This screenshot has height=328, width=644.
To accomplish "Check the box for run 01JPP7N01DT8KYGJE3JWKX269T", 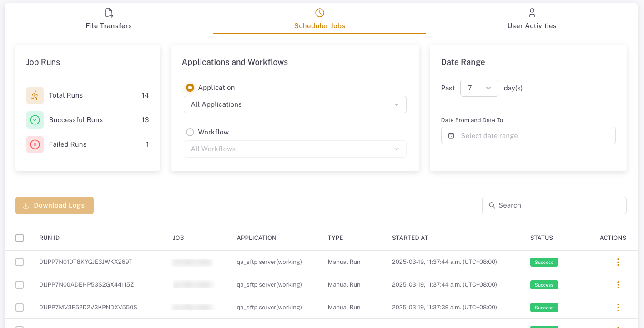I will pyautogui.click(x=20, y=262).
